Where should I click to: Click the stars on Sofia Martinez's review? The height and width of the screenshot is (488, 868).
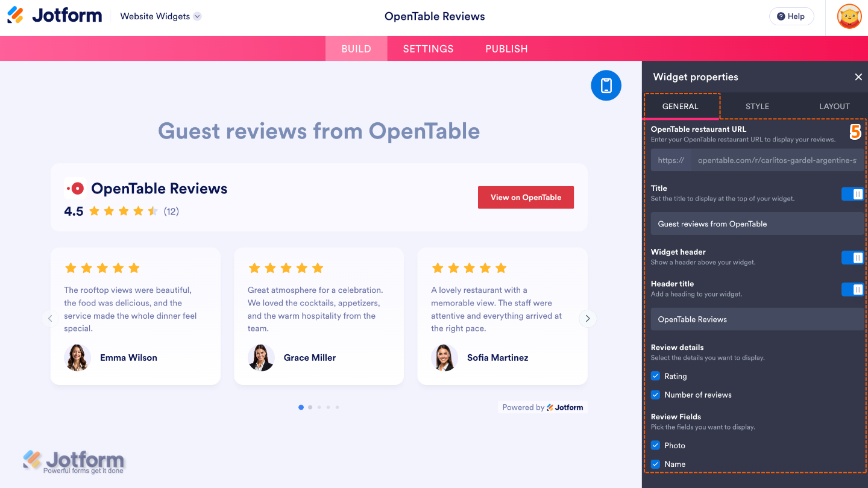469,267
